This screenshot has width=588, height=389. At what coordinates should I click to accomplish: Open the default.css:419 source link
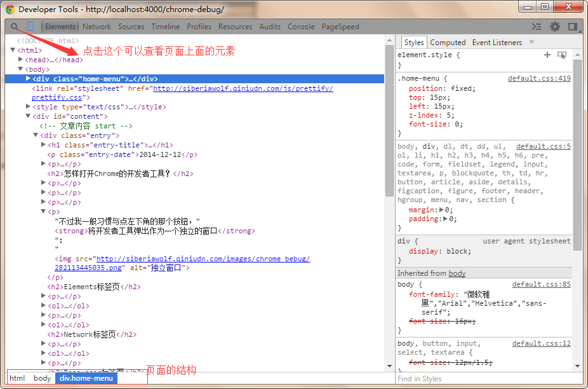pos(539,78)
